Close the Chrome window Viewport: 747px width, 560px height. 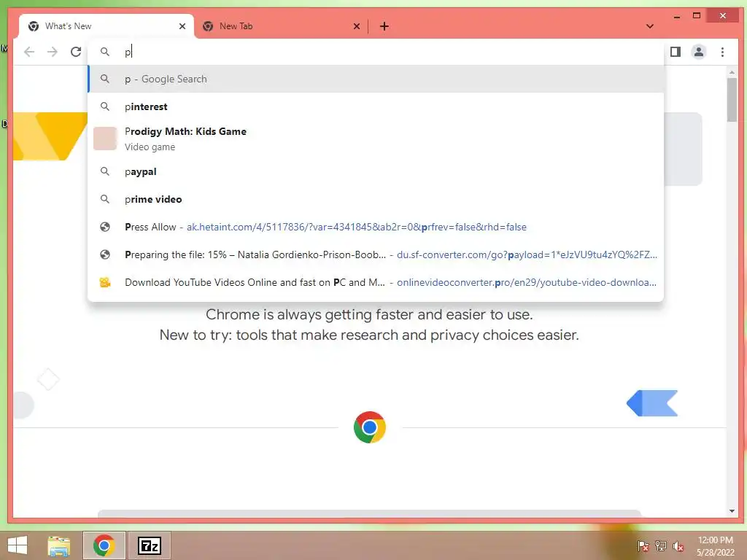[x=723, y=16]
